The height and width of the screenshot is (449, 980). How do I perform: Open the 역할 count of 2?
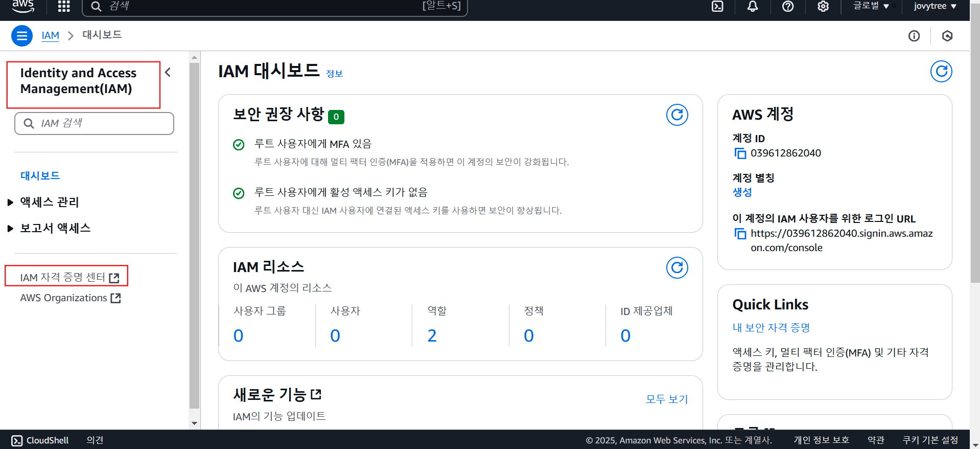pyautogui.click(x=432, y=335)
